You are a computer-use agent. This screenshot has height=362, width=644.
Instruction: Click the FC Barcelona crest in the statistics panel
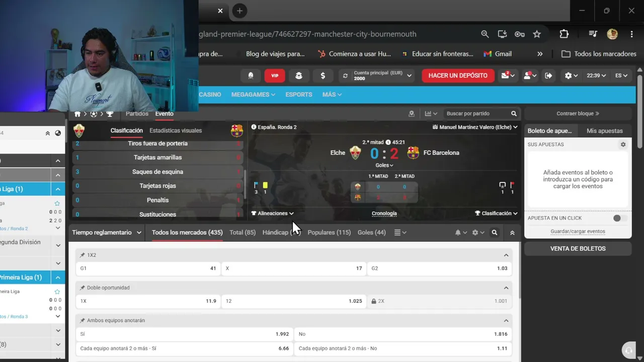click(x=236, y=131)
